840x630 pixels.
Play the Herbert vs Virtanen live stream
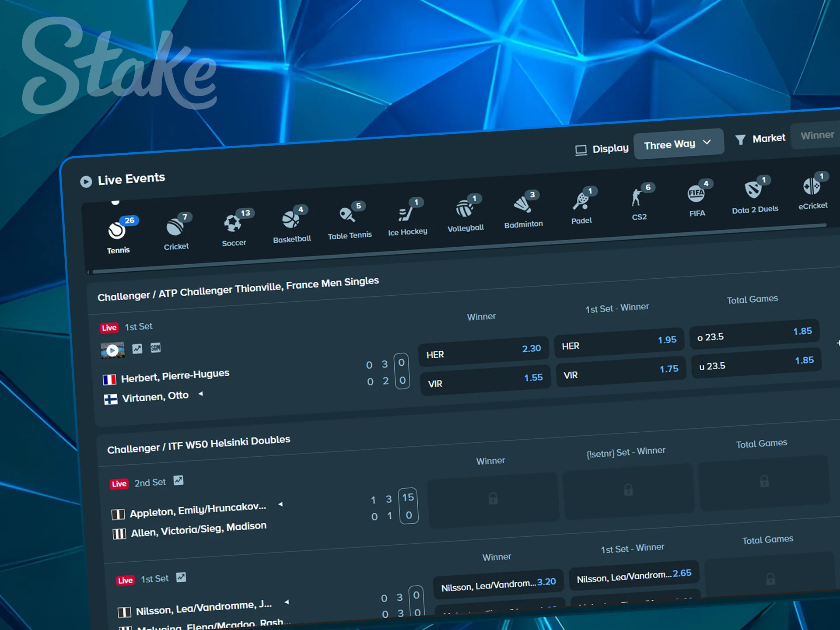coord(112,350)
